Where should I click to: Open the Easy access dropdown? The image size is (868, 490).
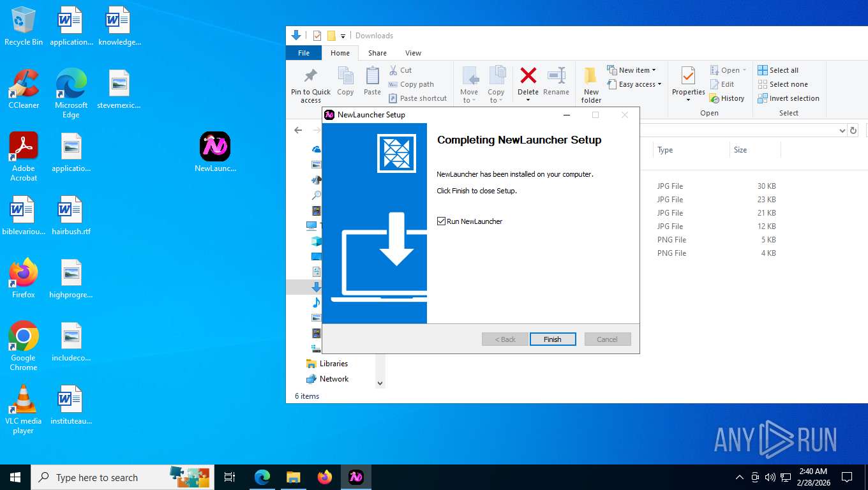pos(634,84)
